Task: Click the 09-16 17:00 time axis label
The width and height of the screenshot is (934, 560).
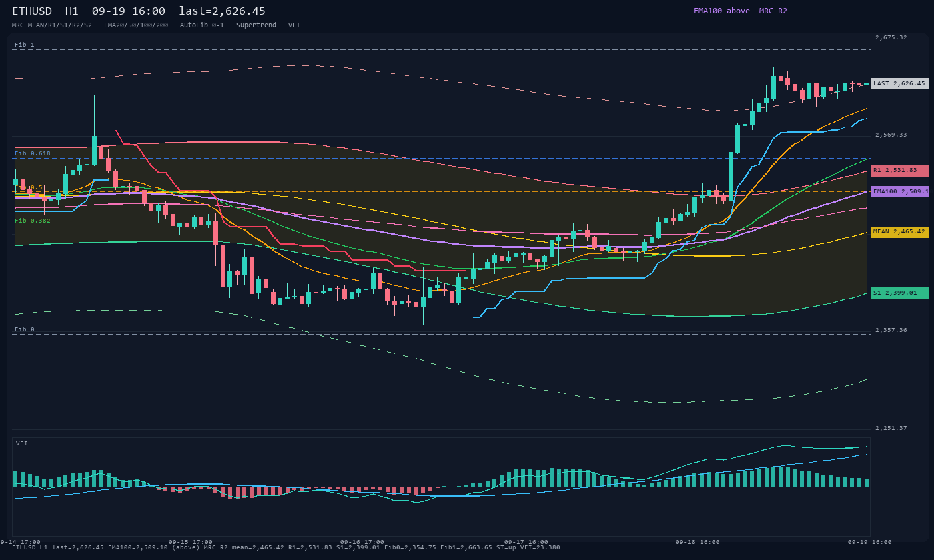Action: (x=362, y=542)
